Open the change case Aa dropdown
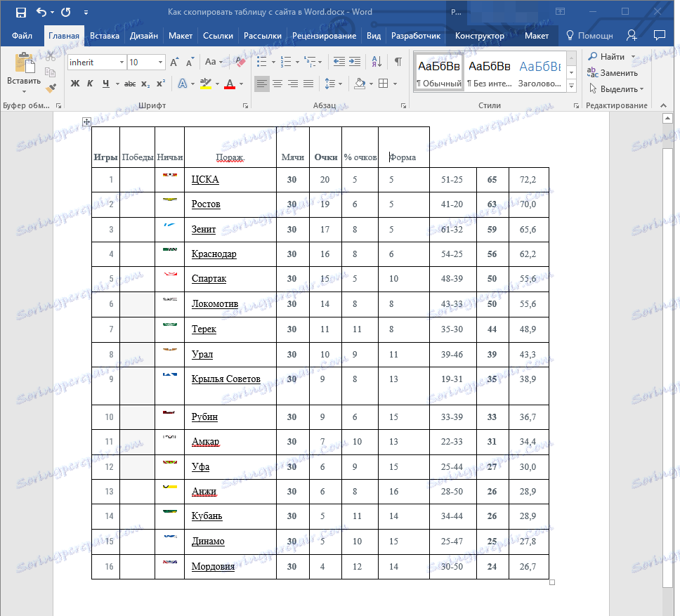680x616 pixels. click(x=213, y=62)
